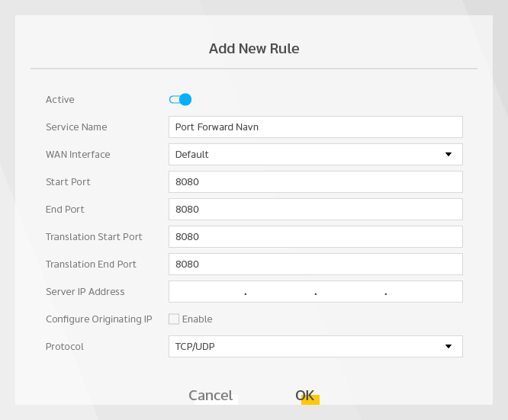Image resolution: width=508 pixels, height=420 pixels.
Task: Click the Enable label beside the checkbox
Action: (197, 319)
